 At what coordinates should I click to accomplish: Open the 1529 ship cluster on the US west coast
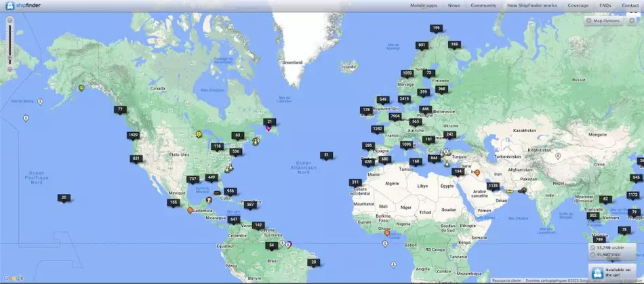(133, 135)
